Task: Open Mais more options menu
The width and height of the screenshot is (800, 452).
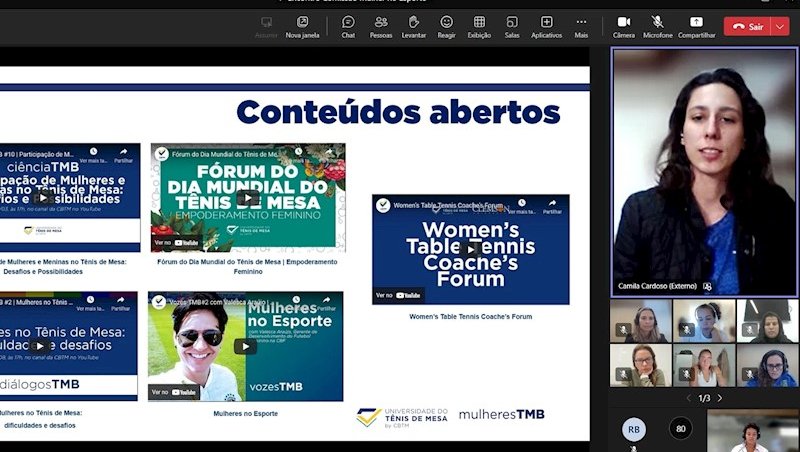Action: click(581, 27)
